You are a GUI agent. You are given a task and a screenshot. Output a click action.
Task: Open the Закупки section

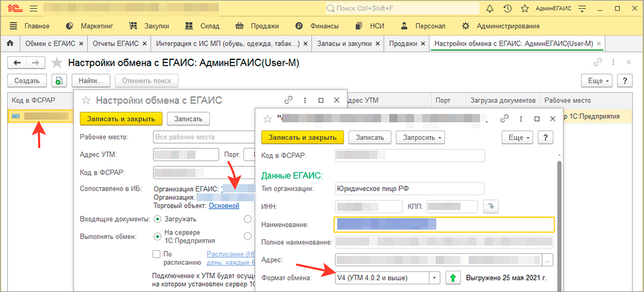[149, 26]
